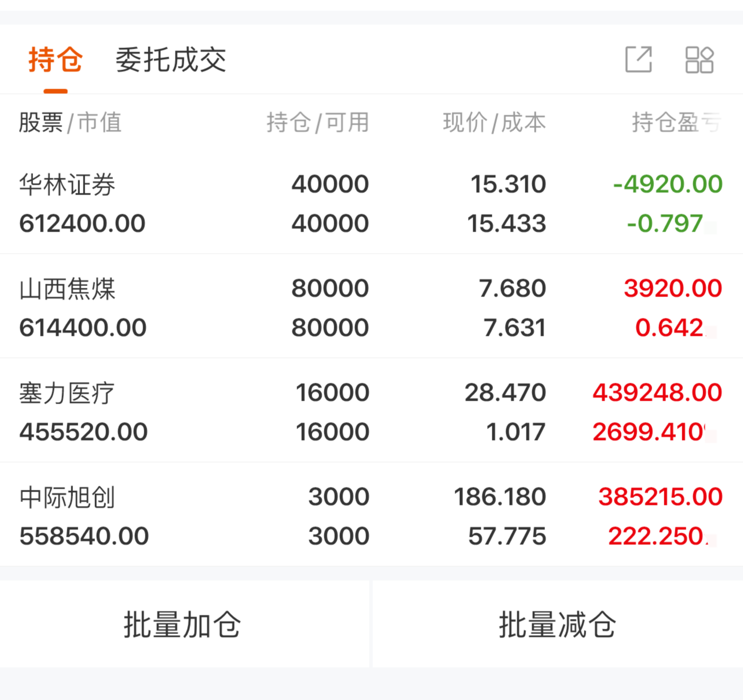
Task: Sort by 现价/成本 column header
Action: (495, 122)
